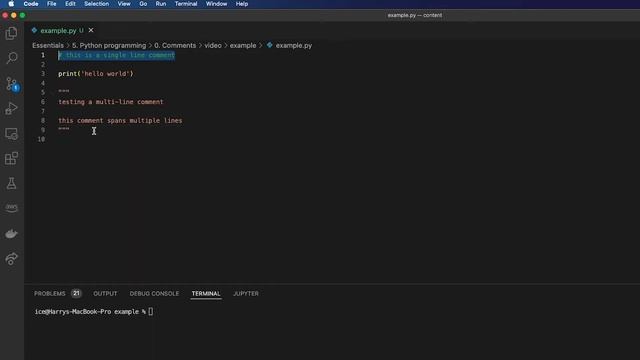Click 'this comment spans multiple lines' text
The width and height of the screenshot is (640, 360).
pyautogui.click(x=120, y=121)
